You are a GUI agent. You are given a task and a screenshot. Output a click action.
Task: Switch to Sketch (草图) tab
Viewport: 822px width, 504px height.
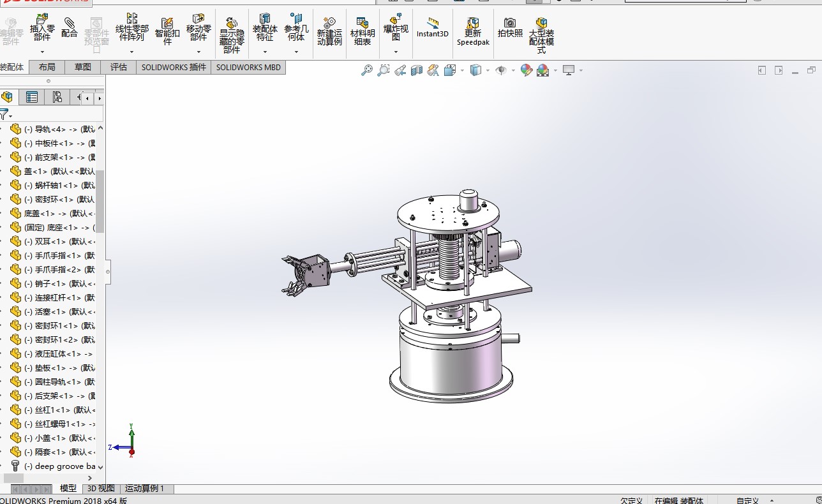click(x=82, y=67)
